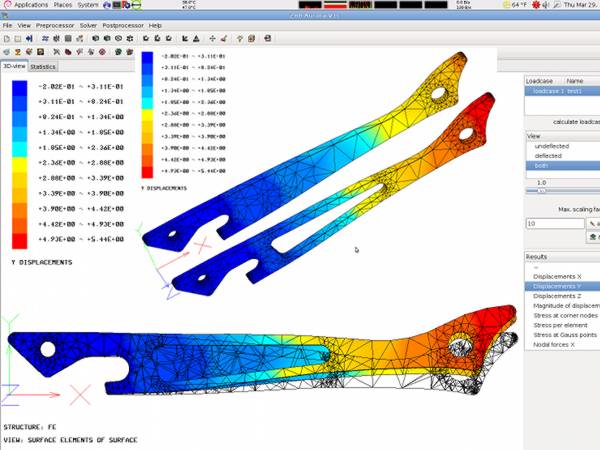Image resolution: width=600 pixels, height=450 pixels.
Task: Open the Help menu
Action: tap(155, 25)
